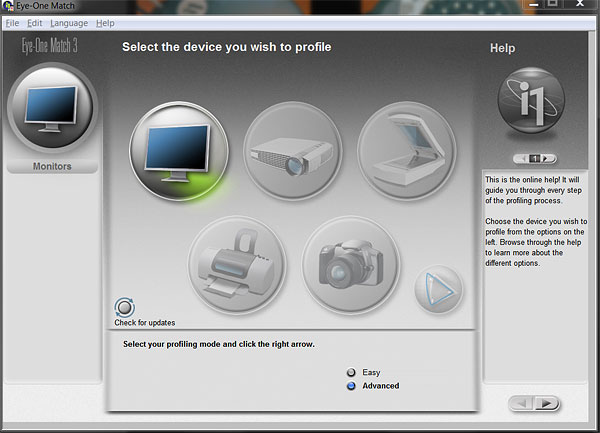Click the Help panel heading
The height and width of the screenshot is (433, 600).
(x=502, y=48)
